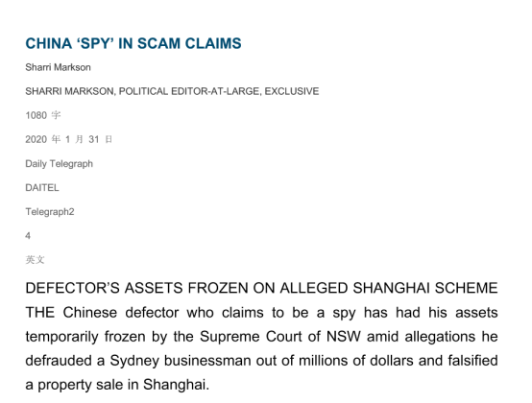
Task: Click the words ALLEGED SHANGHAI SCHEME
Action: coord(389,288)
